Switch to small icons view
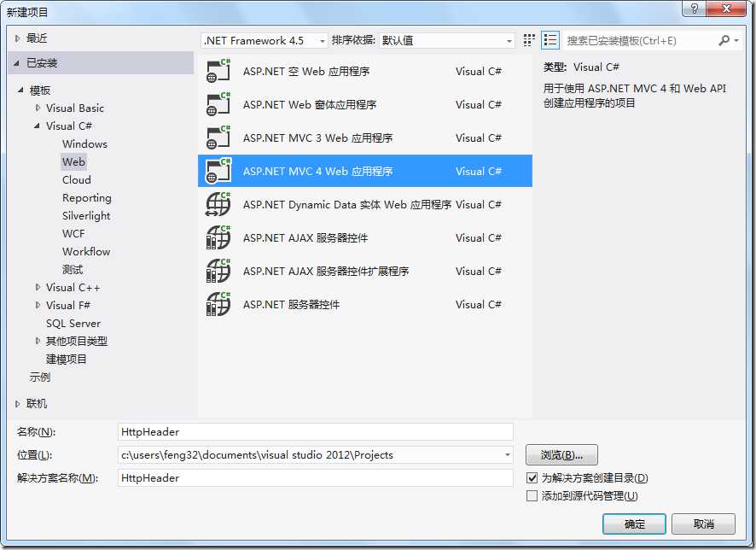The height and width of the screenshot is (550, 756). point(529,40)
